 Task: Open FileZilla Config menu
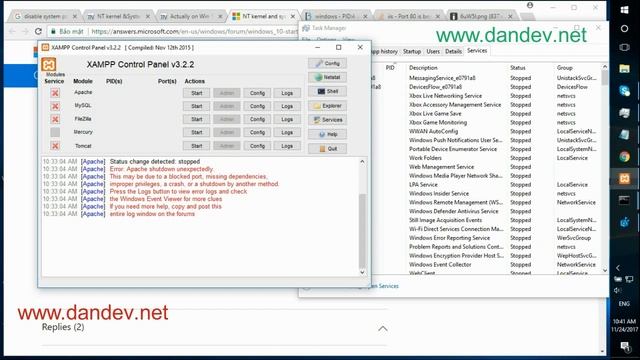pyautogui.click(x=257, y=119)
